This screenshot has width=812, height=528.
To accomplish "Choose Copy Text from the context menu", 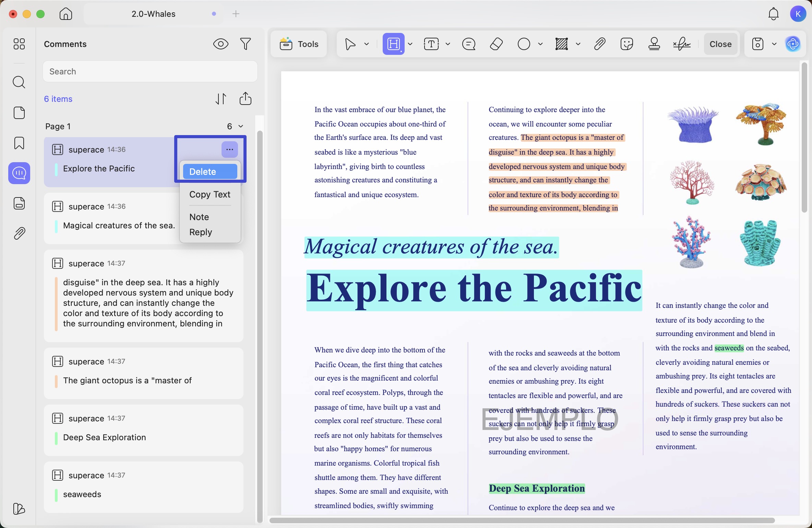I will pos(210,194).
